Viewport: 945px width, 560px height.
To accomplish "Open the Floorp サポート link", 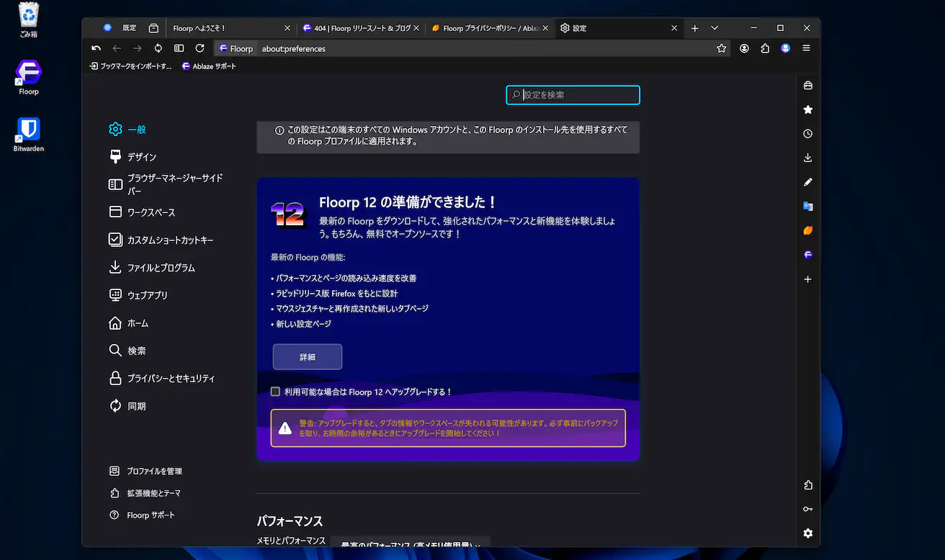I will coord(151,515).
